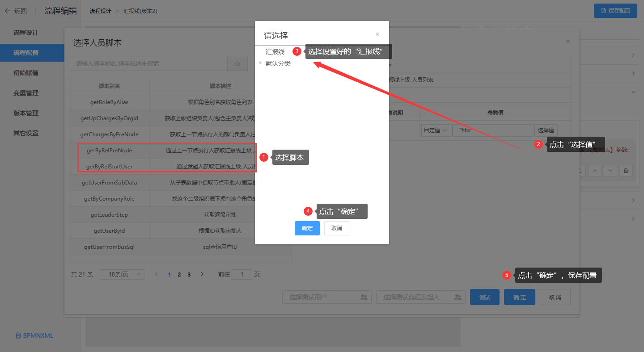644x352 pixels.
Task: Confirm with 确定 in the 请选择 dialog
Action: 307,228
